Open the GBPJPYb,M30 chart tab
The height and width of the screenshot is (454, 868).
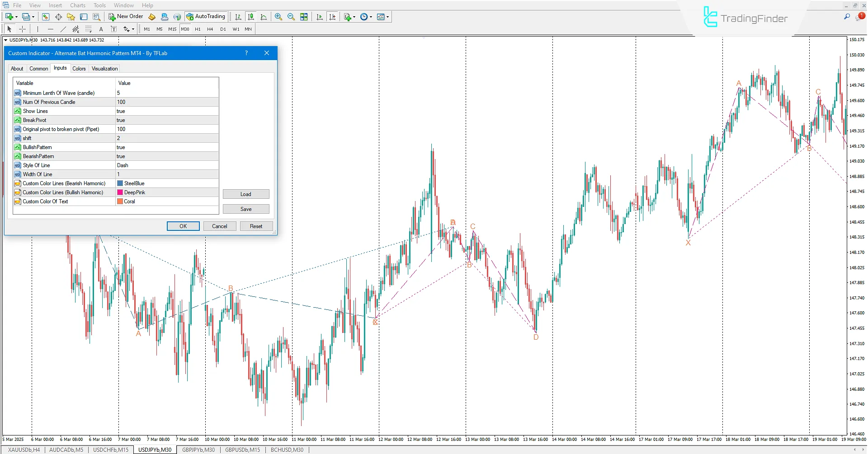point(198,450)
